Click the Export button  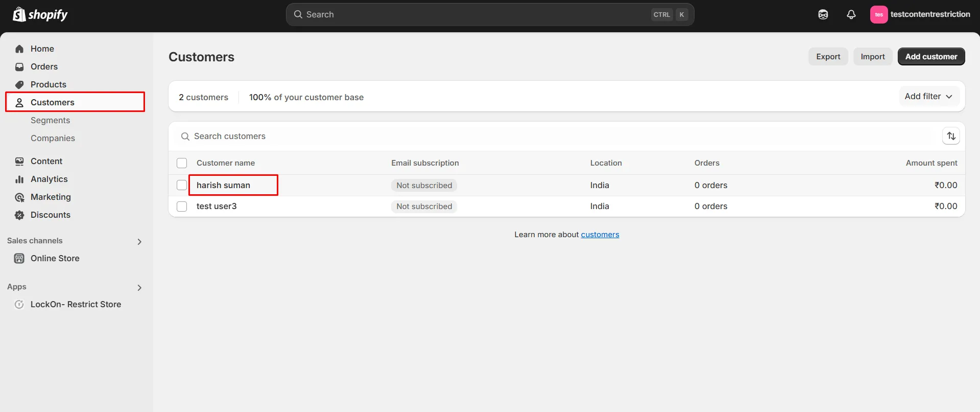tap(828, 57)
